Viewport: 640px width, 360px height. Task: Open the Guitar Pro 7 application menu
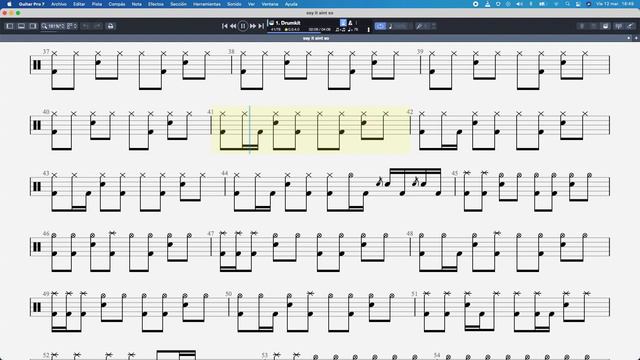pos(31,4)
